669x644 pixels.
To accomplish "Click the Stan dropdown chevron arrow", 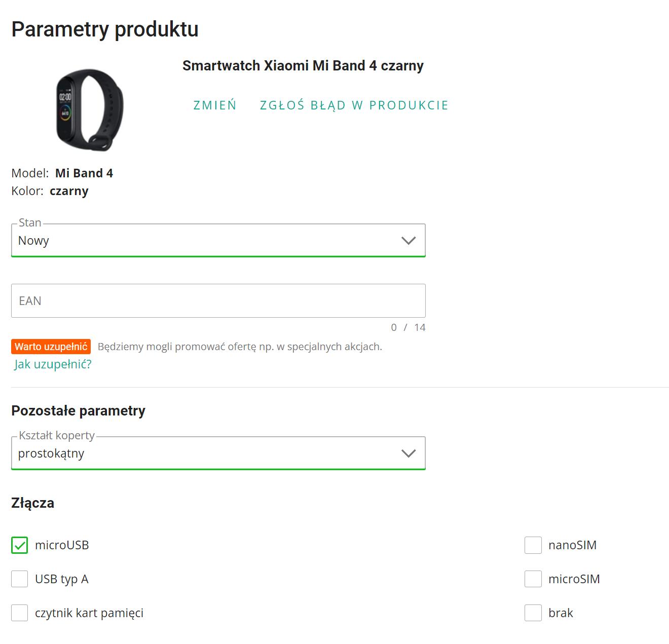I will pyautogui.click(x=408, y=241).
